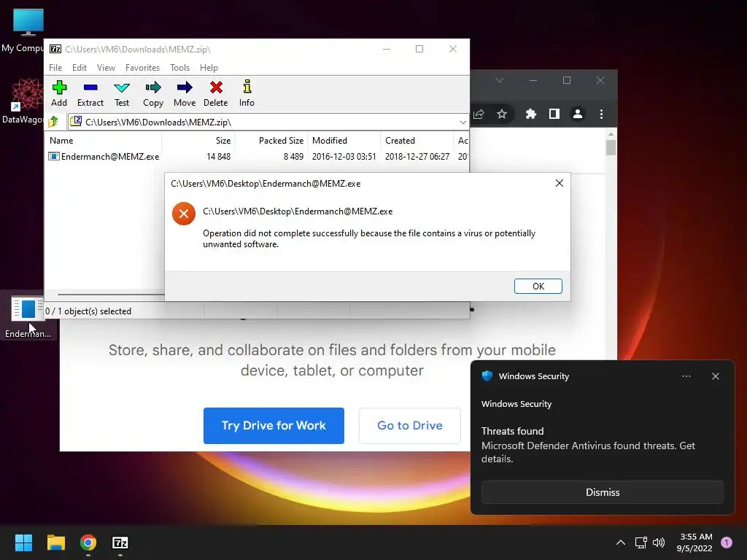747x560 pixels.
Task: Open the Edit menu
Action: pyautogui.click(x=80, y=68)
